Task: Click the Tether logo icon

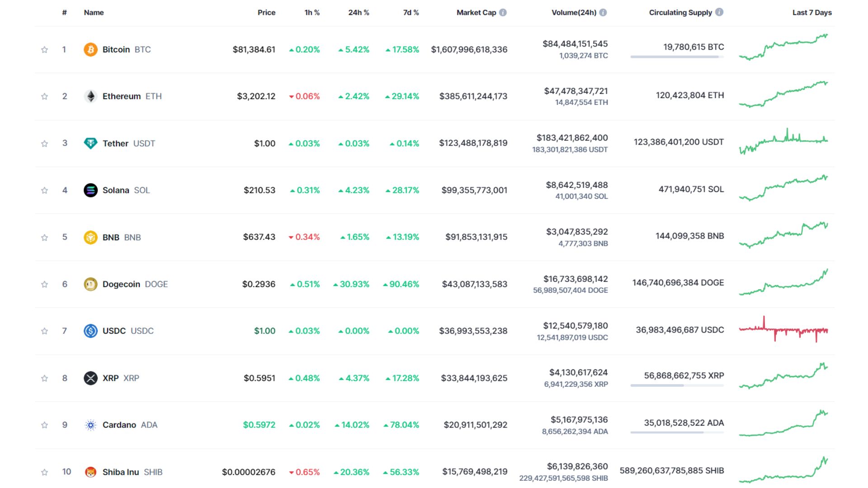Action: (x=91, y=143)
